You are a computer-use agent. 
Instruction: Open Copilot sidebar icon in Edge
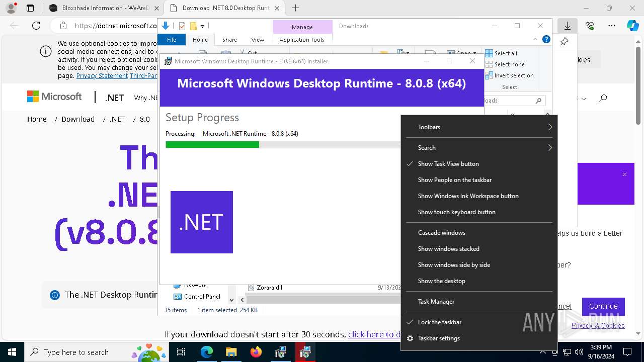(x=632, y=26)
